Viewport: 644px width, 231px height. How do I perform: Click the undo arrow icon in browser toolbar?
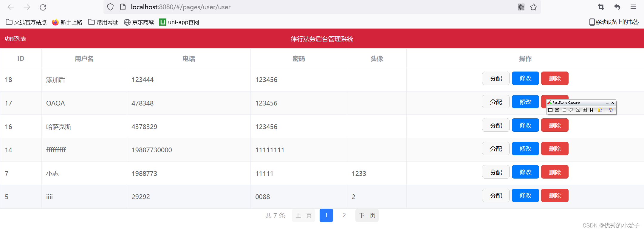[x=617, y=7]
